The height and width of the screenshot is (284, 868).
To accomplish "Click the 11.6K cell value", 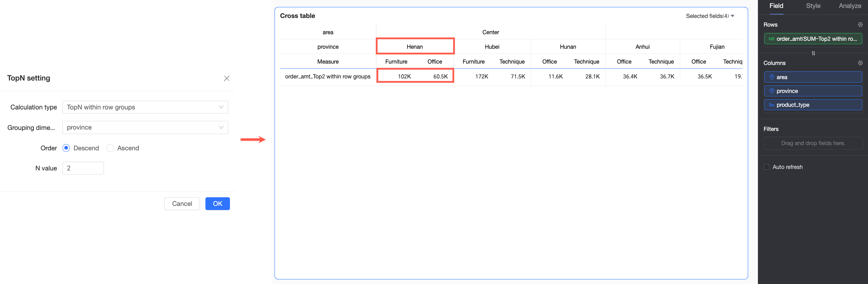I will pyautogui.click(x=556, y=76).
